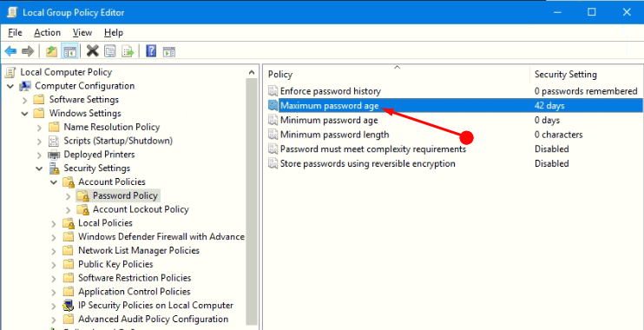Select Password must meet complexity requirements
Viewport: 644px width, 330px height.
373,148
